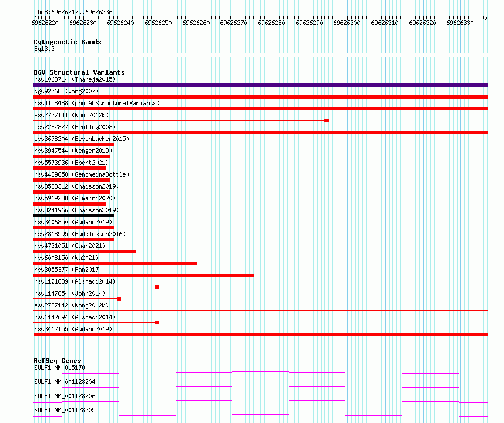Click the red bar of nsv3412155

(260, 335)
